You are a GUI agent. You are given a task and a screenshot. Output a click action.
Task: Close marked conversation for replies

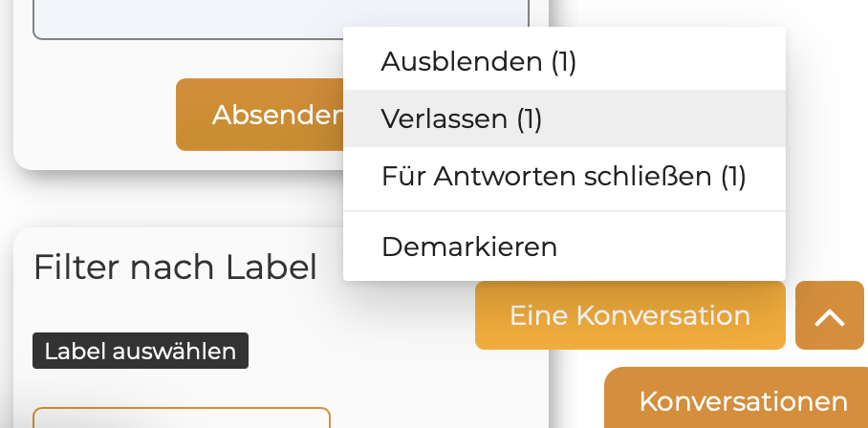(563, 176)
